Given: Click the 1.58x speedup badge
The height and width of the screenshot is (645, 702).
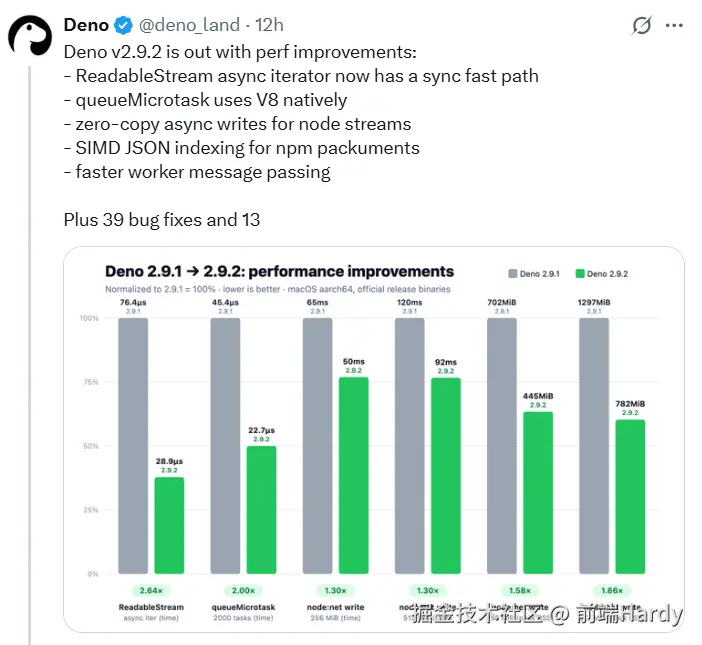Looking at the screenshot, I should (520, 590).
